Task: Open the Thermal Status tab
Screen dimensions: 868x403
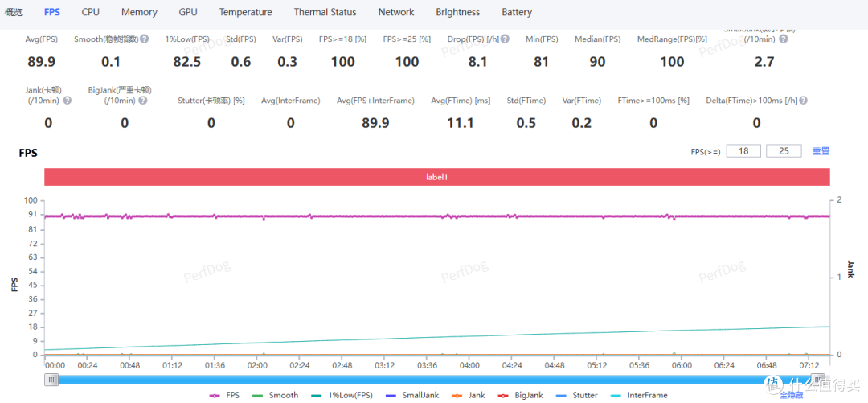Action: pyautogui.click(x=325, y=11)
